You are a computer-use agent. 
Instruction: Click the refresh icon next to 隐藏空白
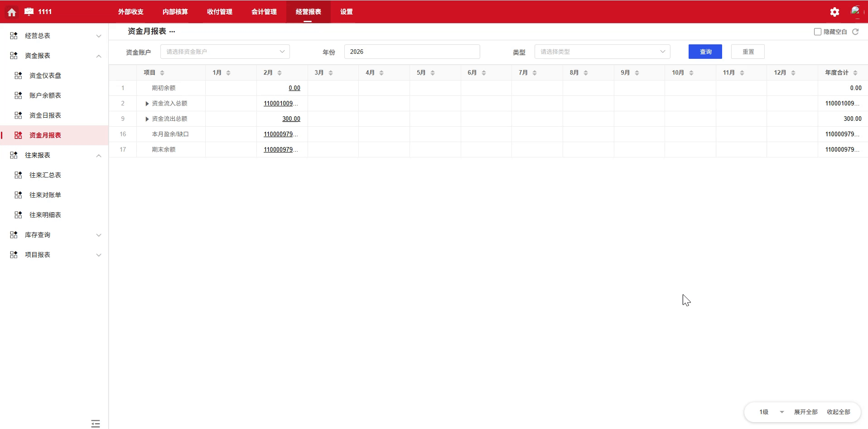click(x=856, y=32)
